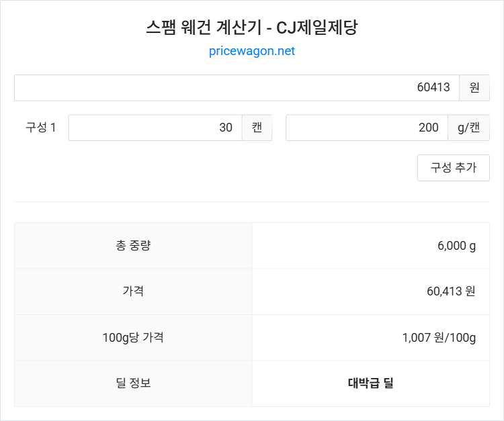This screenshot has width=504, height=421.
Task: Click the 가격 row label
Action: click(x=133, y=291)
